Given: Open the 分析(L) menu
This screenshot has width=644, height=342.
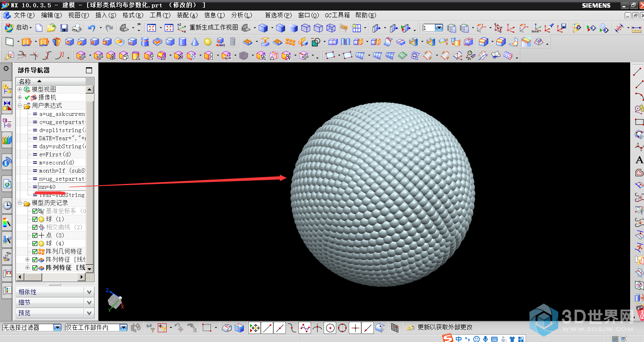Looking at the screenshot, I should pos(241,15).
